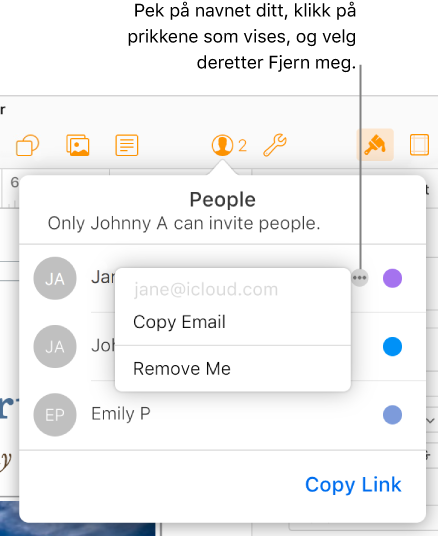Open the Shape insert tool
Image resolution: width=438 pixels, height=536 pixels.
coord(28,146)
